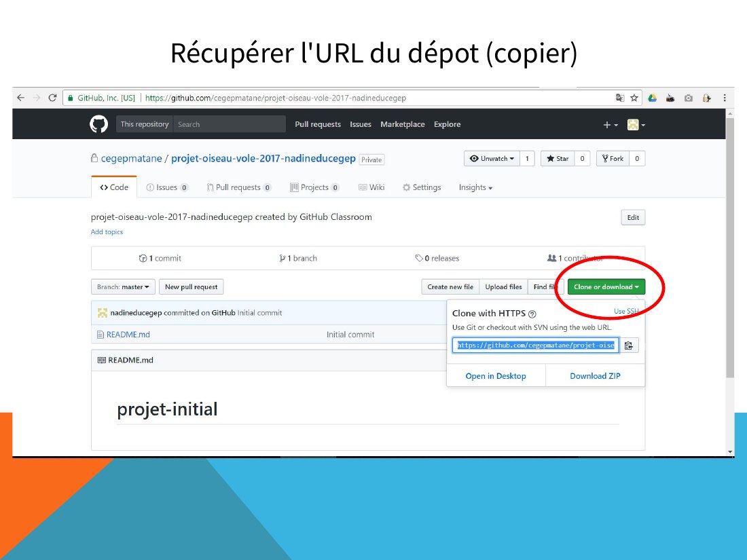Screen dimensions: 747x560
Task: Click the browser back arrow
Action: [20, 98]
